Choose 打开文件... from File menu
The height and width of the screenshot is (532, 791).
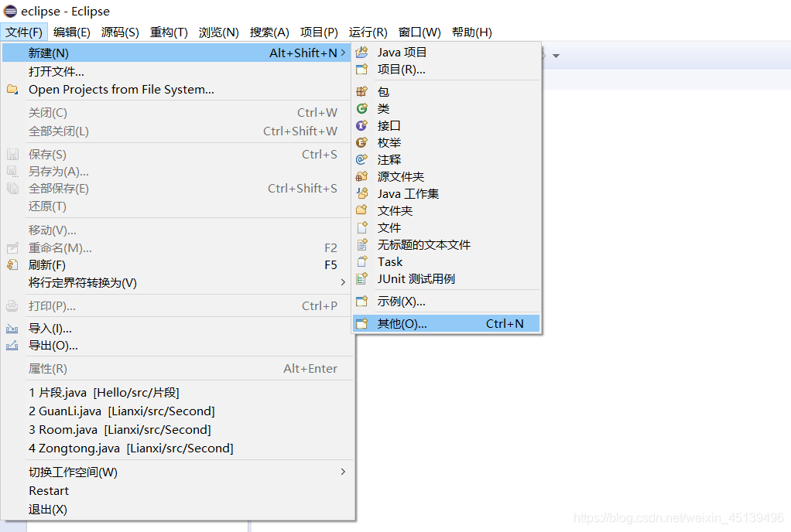coord(176,72)
